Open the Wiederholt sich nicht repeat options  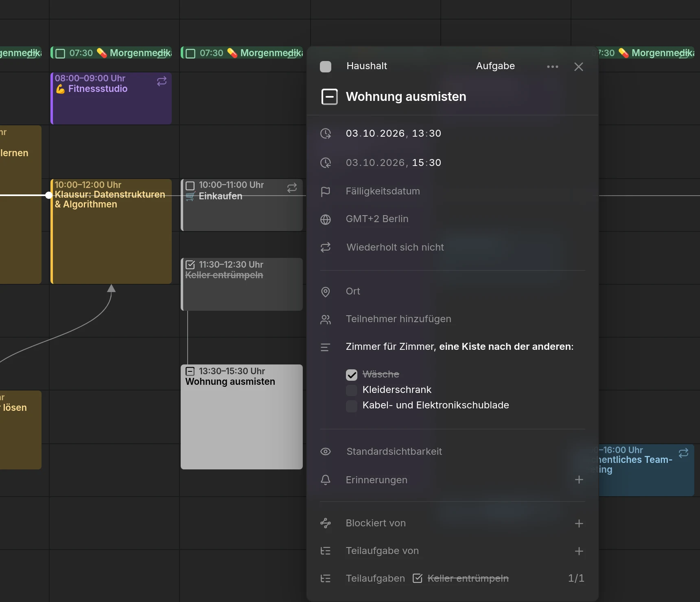(395, 247)
